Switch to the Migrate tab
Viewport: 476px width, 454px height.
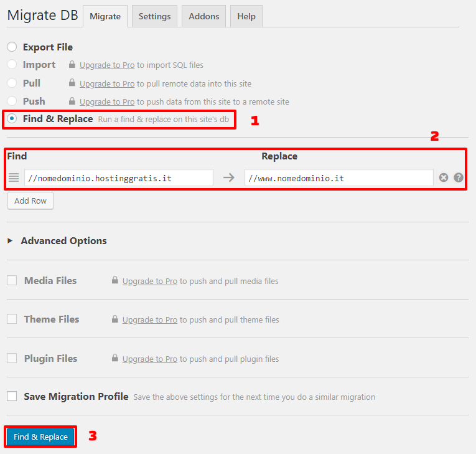click(105, 16)
